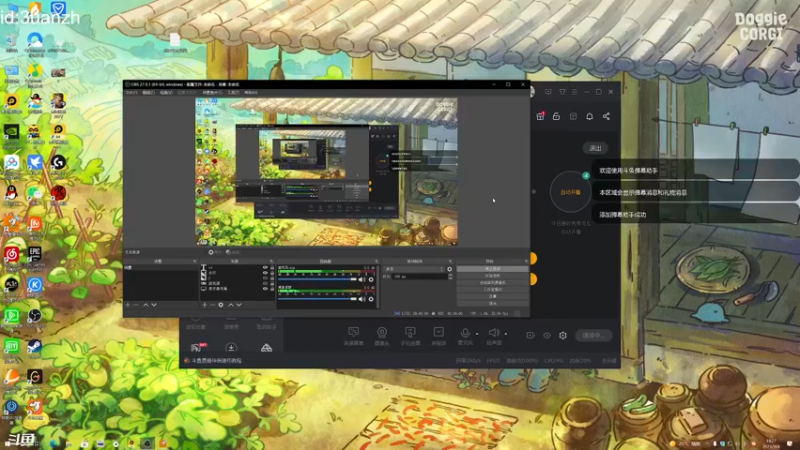800x450 pixels.
Task: Click the exit pill button in Douyu app
Action: pos(595,148)
